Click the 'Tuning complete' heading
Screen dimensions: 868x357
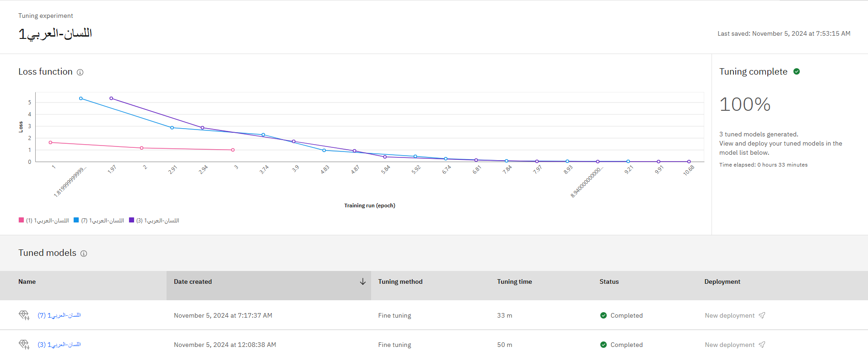(753, 71)
